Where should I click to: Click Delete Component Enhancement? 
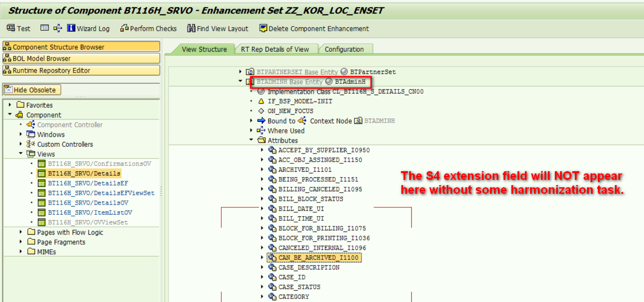pyautogui.click(x=314, y=28)
